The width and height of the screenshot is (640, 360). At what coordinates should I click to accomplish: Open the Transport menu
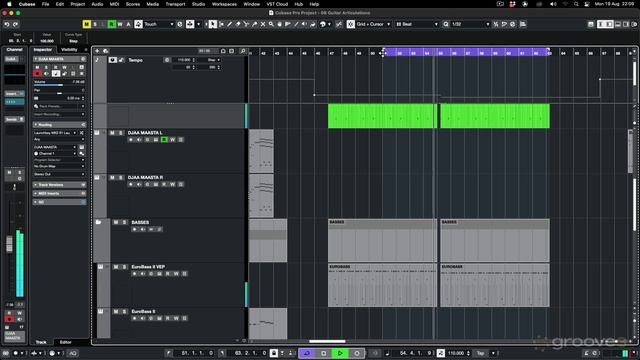pyautogui.click(x=175, y=4)
